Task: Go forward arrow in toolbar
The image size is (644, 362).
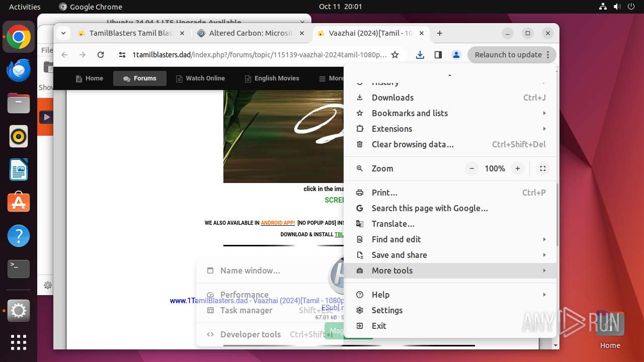Action: click(x=83, y=55)
